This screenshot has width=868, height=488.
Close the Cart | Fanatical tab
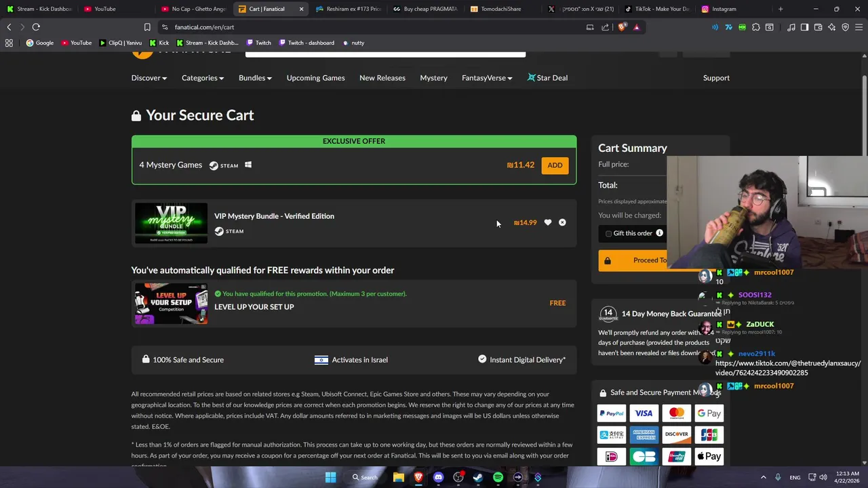click(x=301, y=9)
